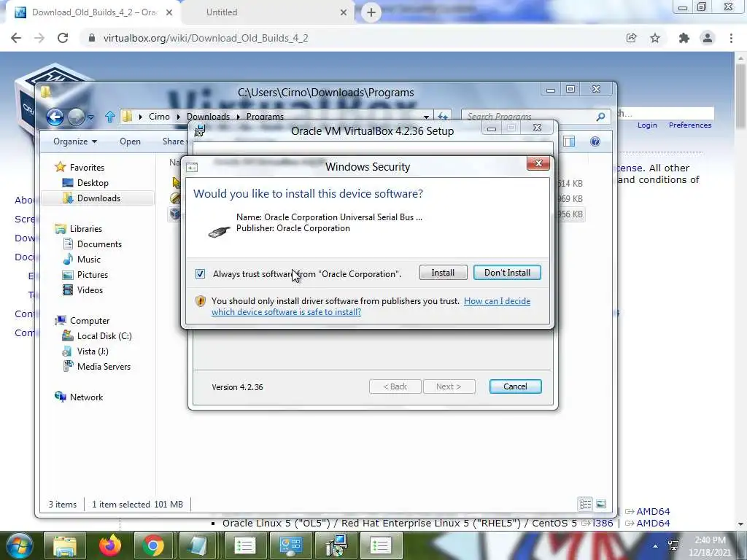Viewport: 747px width, 560px height.
Task: Click the shield warning icon in Windows Security
Action: click(x=201, y=301)
